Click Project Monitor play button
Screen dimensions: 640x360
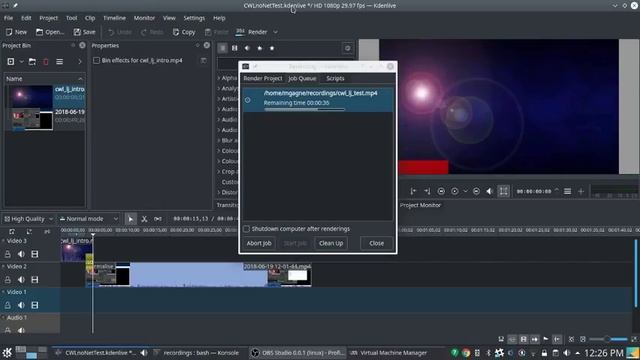pos(455,191)
